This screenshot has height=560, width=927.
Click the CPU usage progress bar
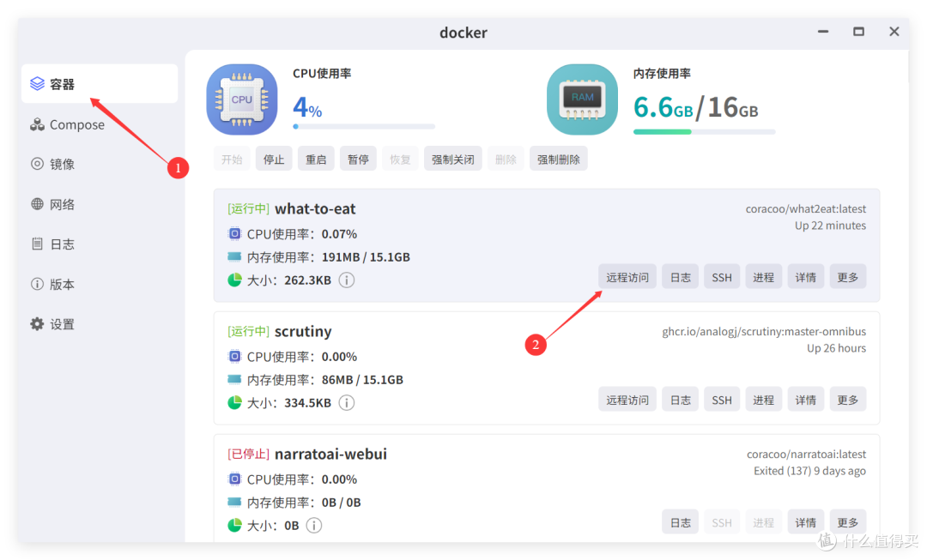364,126
